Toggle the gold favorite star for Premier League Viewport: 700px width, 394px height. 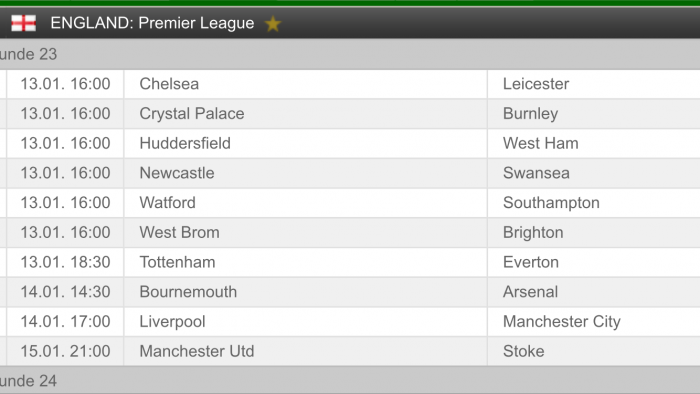(x=273, y=24)
